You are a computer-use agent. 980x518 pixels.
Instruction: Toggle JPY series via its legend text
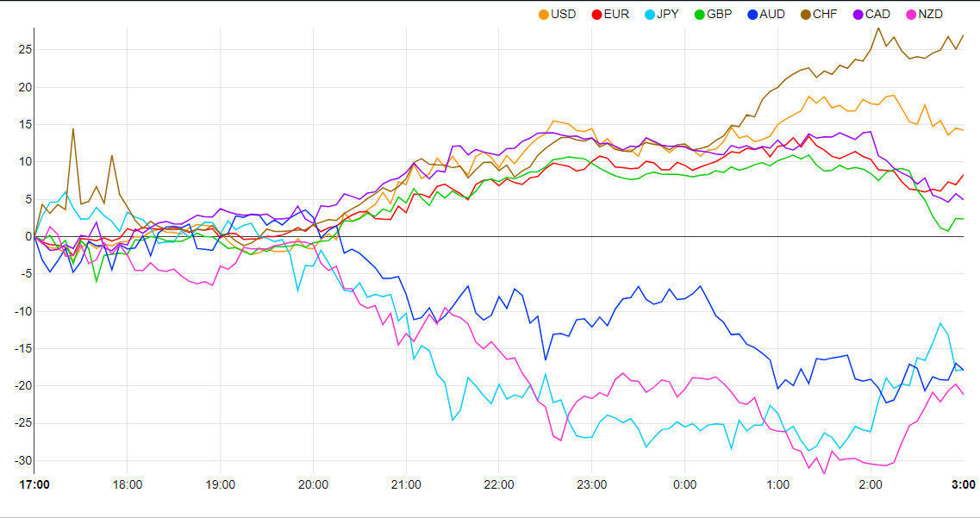pos(668,14)
